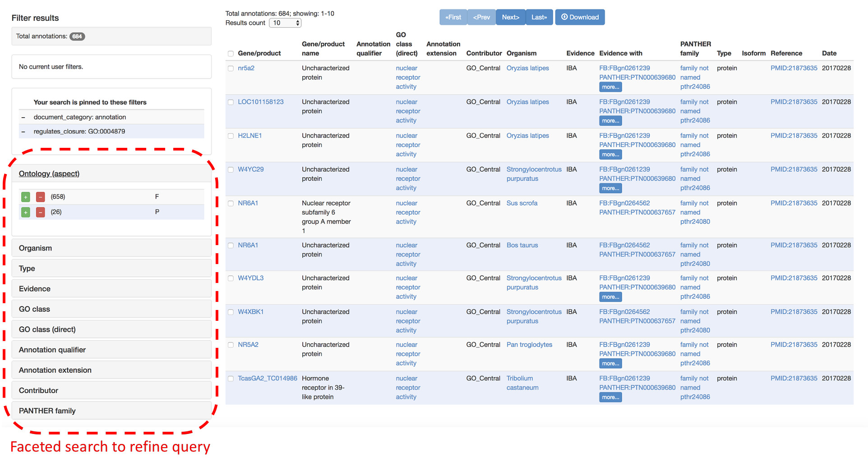The height and width of the screenshot is (466, 868).
Task: Click the green plus to include F aspect
Action: [25, 196]
